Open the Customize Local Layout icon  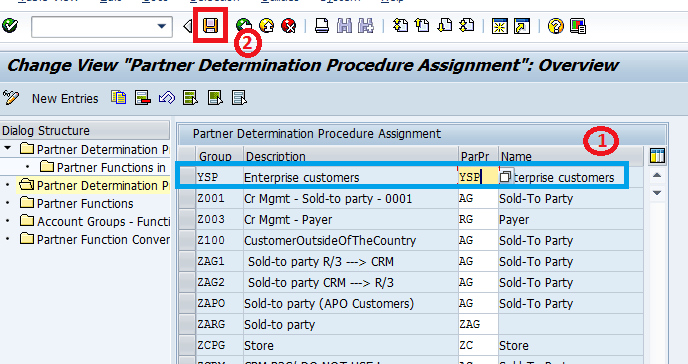coord(578,26)
